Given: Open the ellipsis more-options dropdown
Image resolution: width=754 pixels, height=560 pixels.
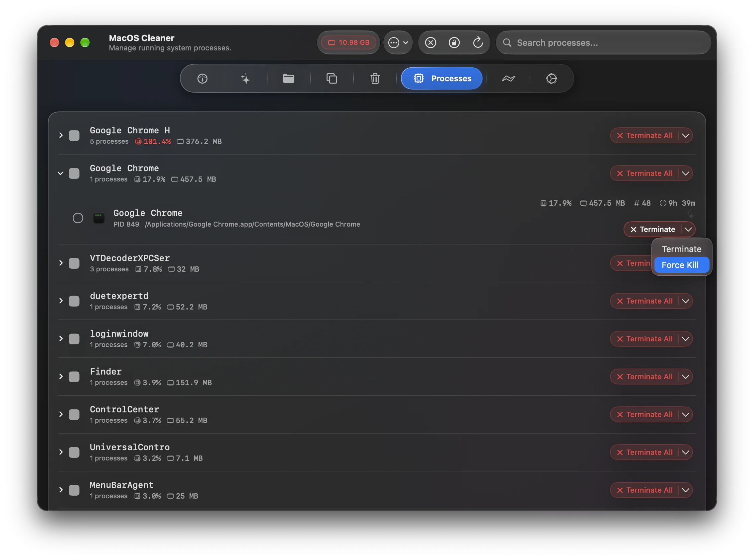Looking at the screenshot, I should tap(398, 43).
